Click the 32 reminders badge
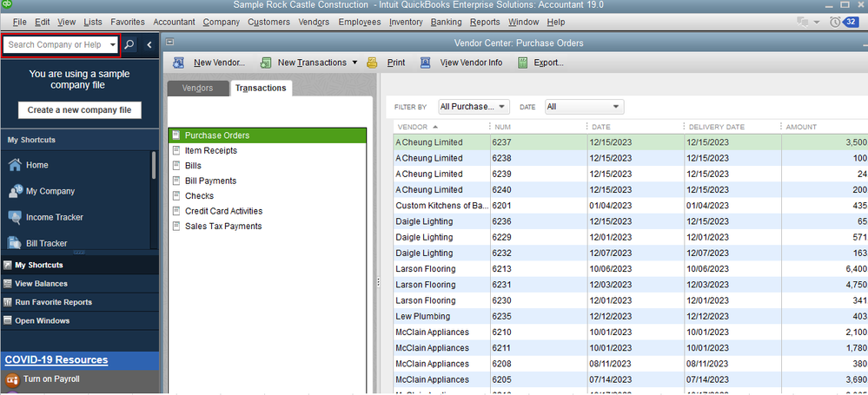Image resolution: width=868 pixels, height=395 pixels. (x=851, y=22)
